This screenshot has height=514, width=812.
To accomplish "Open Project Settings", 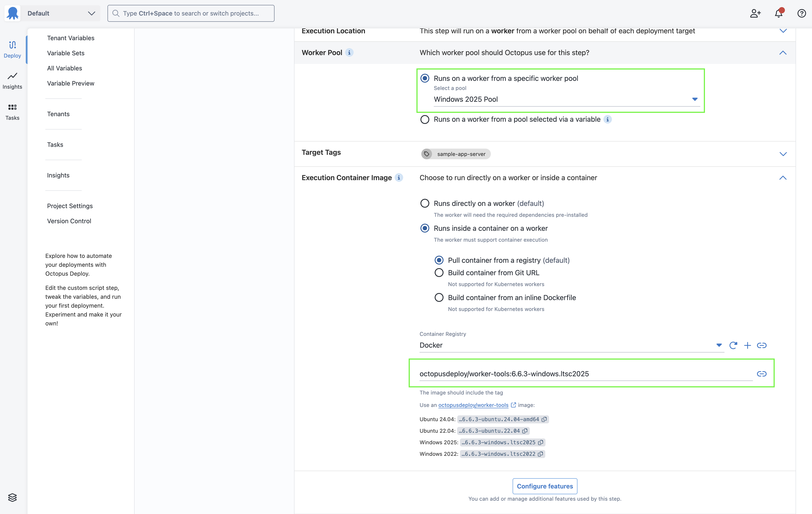I will click(70, 206).
